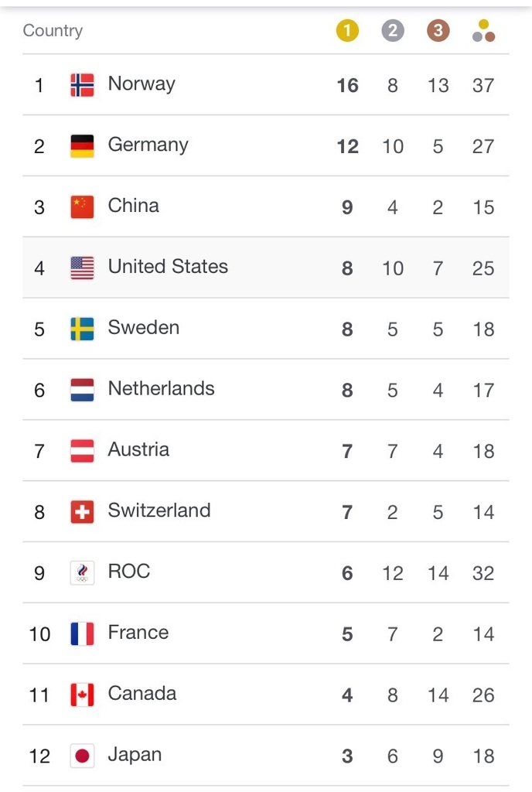Click the Switzerland flag icon
532x792 pixels.
tap(82, 512)
